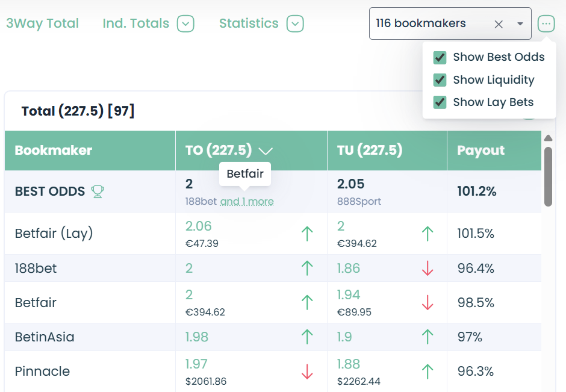Screen dimensions: 566x392
Task: Click the trophy icon beside BEST ODDS
Action: coord(98,191)
